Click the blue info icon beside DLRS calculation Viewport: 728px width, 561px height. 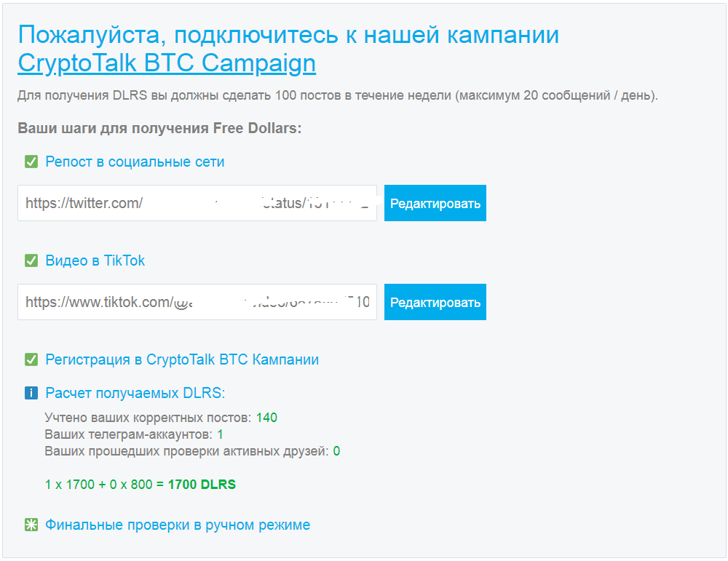[31, 391]
